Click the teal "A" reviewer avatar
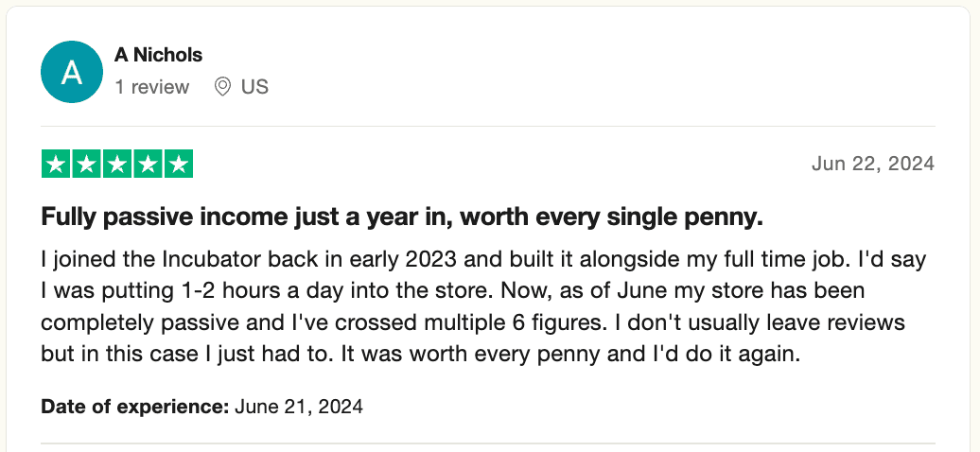The height and width of the screenshot is (452, 980). [x=72, y=73]
